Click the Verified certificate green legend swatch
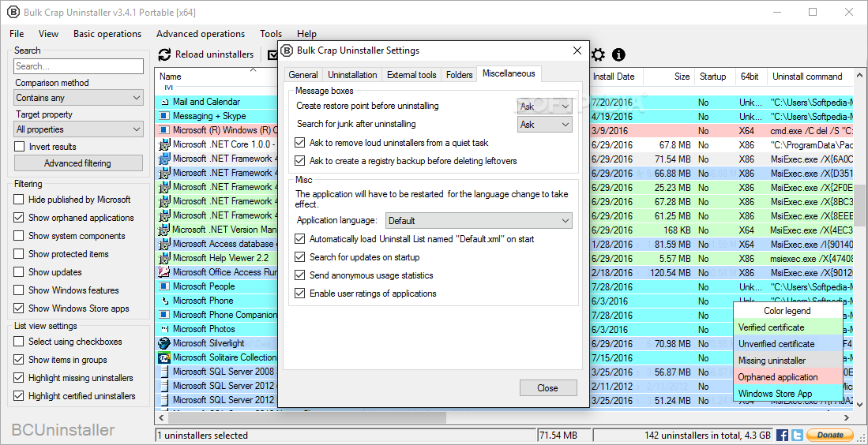 coord(787,327)
